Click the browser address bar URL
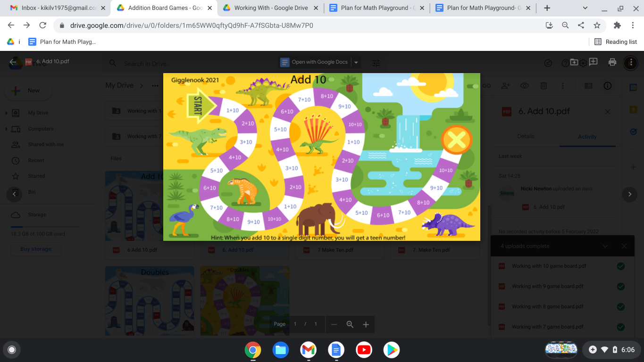Viewport: 644px width, 362px height. point(192,25)
